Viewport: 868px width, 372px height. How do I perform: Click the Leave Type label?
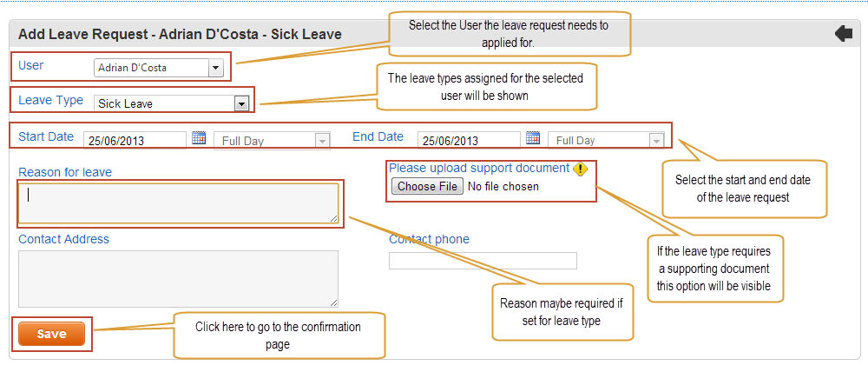pyautogui.click(x=51, y=100)
